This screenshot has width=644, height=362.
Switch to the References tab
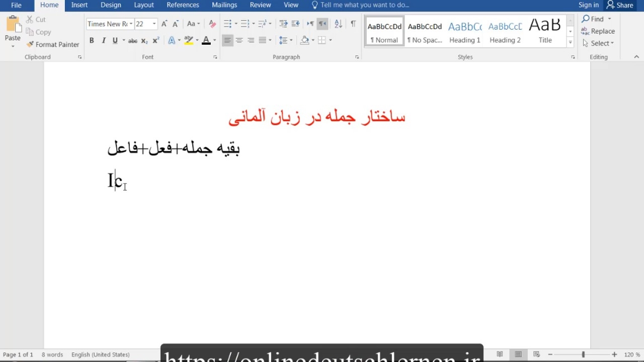(183, 5)
